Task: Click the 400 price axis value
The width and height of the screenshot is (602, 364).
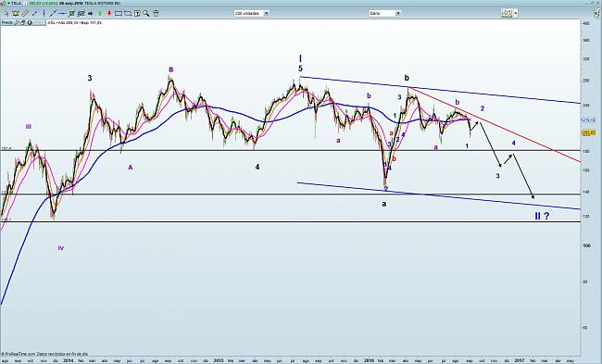Action: (x=586, y=23)
